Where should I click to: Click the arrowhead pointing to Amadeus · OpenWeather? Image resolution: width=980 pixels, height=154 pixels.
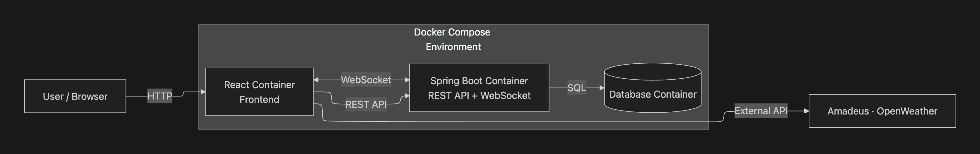[x=806, y=111]
